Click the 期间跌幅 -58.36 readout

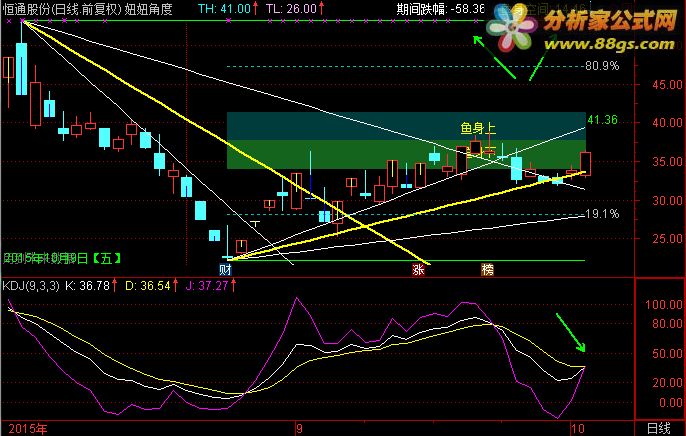(x=441, y=9)
